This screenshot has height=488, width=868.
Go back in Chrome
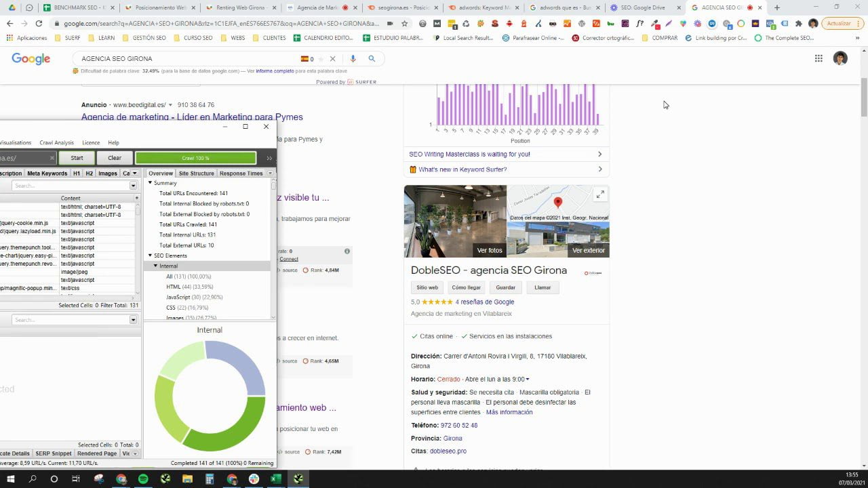[x=9, y=23]
